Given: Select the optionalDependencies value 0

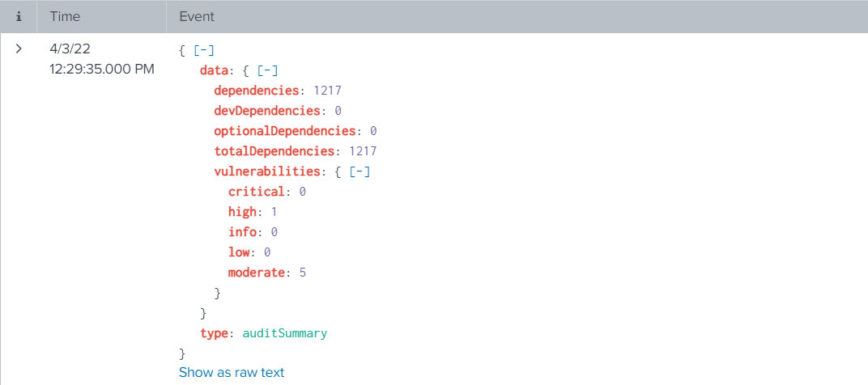Looking at the screenshot, I should coord(373,131).
